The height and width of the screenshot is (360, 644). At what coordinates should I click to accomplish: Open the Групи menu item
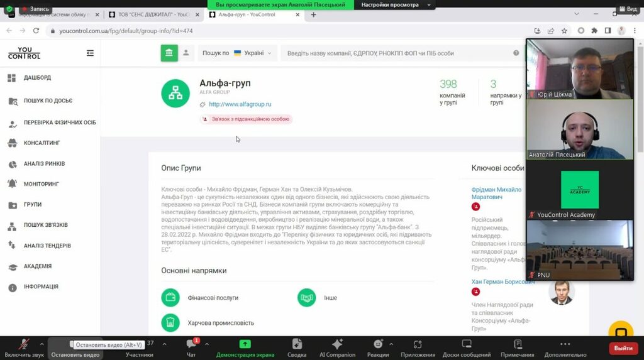tap(33, 205)
